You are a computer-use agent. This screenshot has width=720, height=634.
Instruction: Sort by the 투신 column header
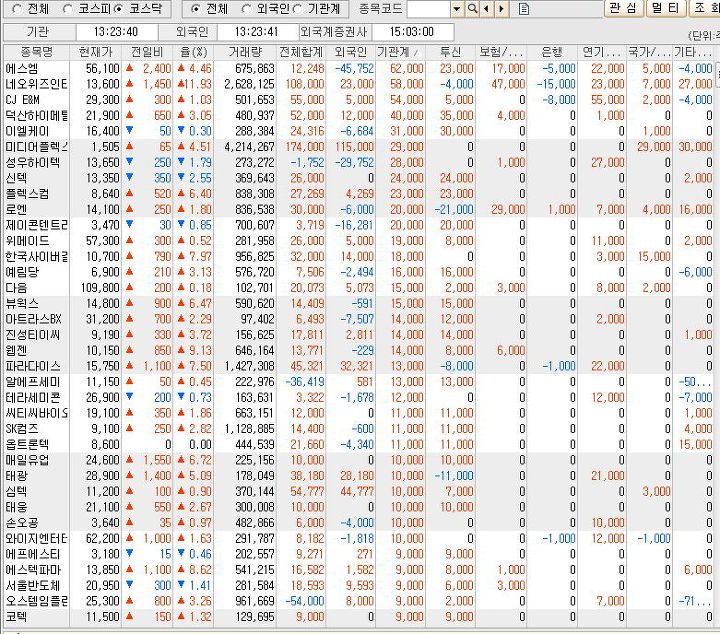click(450, 52)
